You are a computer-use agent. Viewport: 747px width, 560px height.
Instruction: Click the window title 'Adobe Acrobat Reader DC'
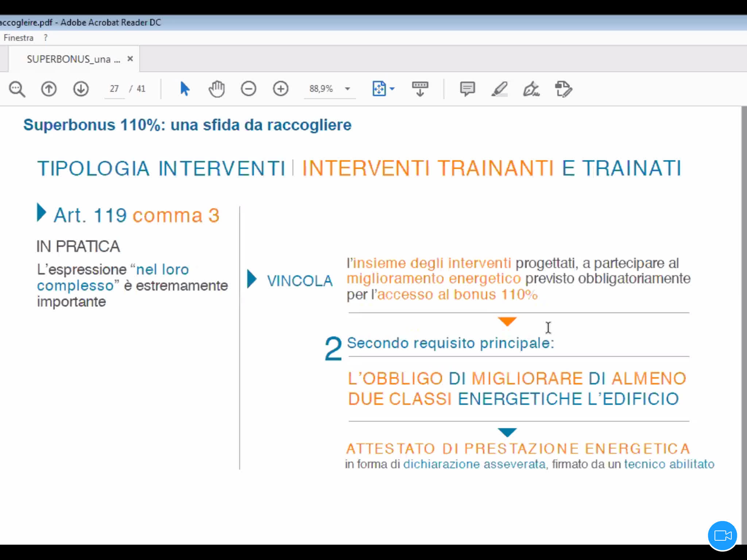click(111, 22)
